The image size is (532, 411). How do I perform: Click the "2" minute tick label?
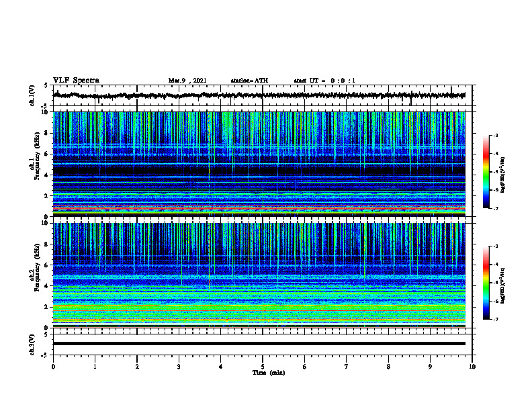click(137, 367)
